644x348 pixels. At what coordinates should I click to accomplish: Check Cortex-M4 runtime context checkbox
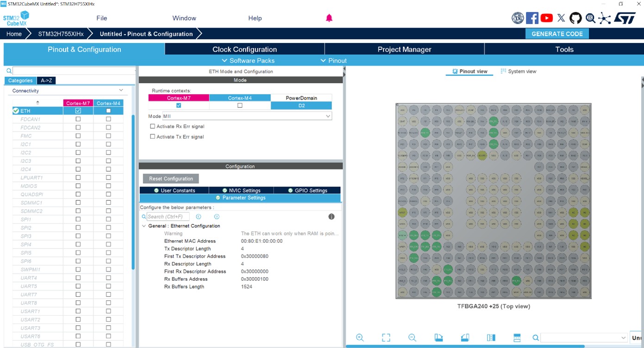[240, 106]
